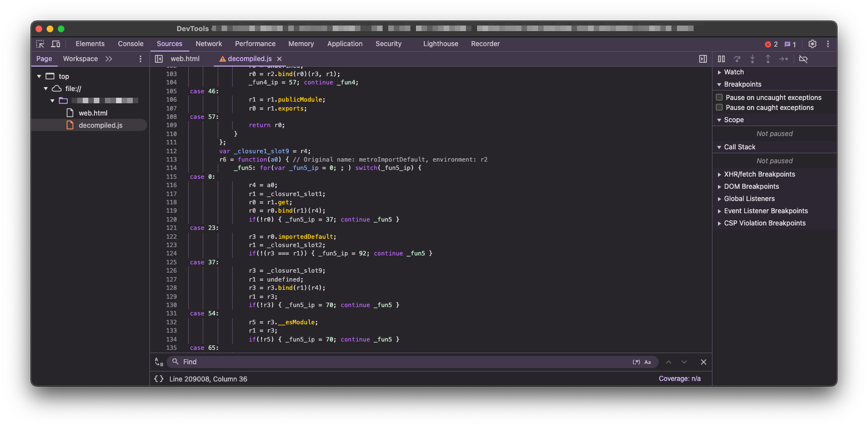Open the Security panel
Viewport: 868px width, 427px height.
[x=388, y=44]
